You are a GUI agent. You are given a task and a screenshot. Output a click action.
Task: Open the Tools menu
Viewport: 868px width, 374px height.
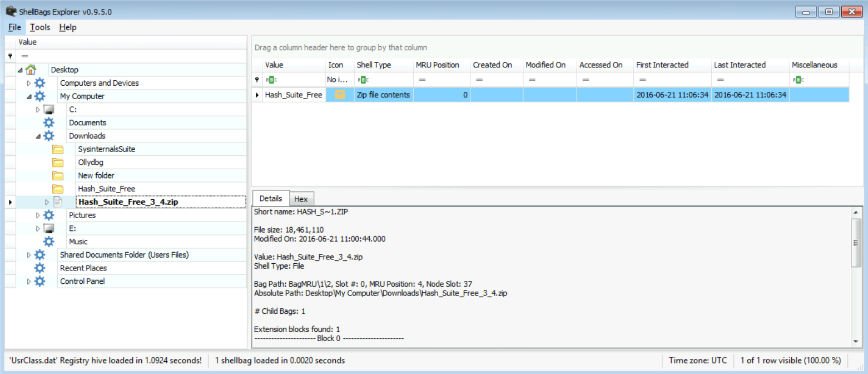(x=40, y=27)
